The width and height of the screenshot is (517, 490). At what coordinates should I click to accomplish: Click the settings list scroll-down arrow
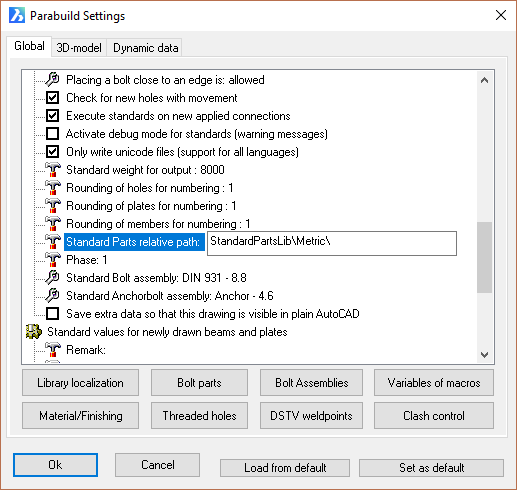[x=485, y=355]
